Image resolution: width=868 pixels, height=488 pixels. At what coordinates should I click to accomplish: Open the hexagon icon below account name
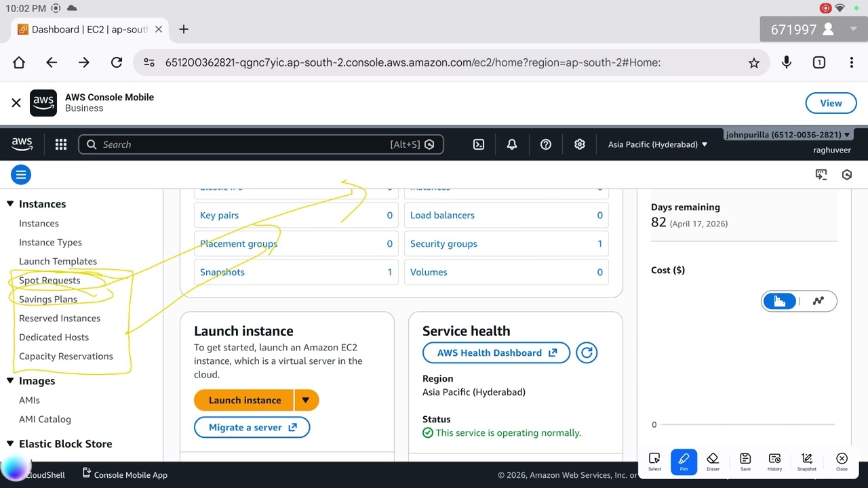[847, 175]
